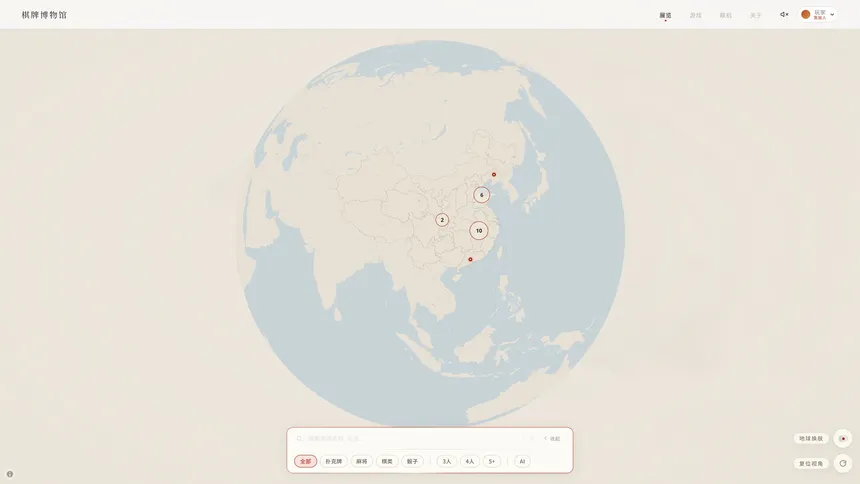Toggle the AI filter chip

[x=522, y=462]
